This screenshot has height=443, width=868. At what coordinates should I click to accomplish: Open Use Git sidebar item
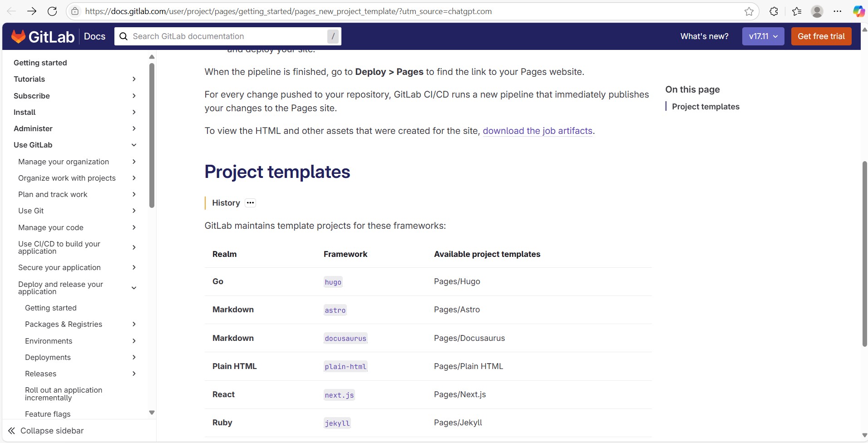[31, 211]
